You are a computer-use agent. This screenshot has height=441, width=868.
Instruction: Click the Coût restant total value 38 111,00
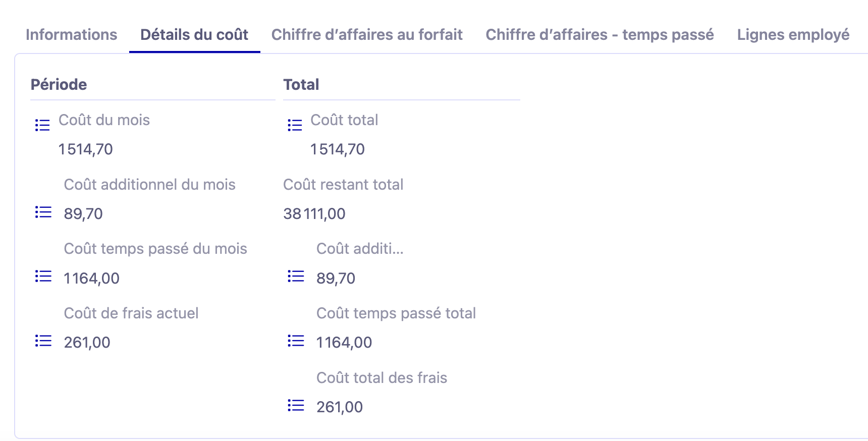point(314,214)
